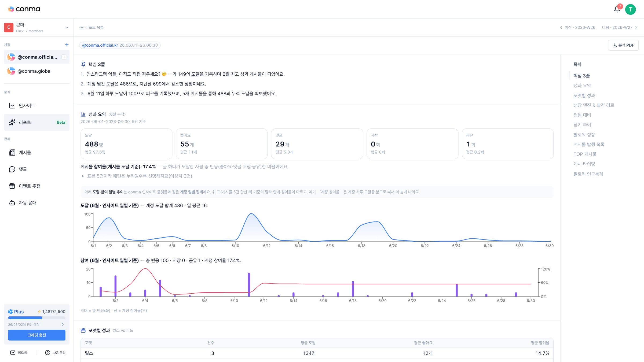
Task: Click the 게시물 document icon
Action: (12, 153)
